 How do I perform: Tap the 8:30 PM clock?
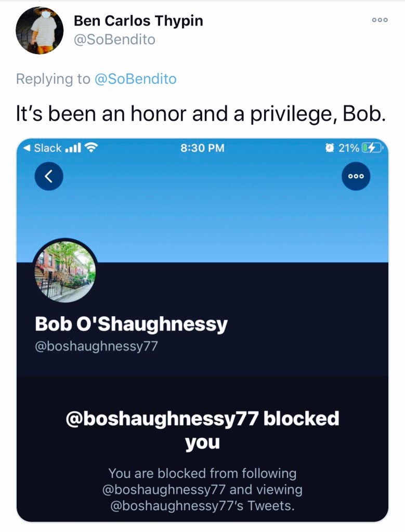point(202,148)
